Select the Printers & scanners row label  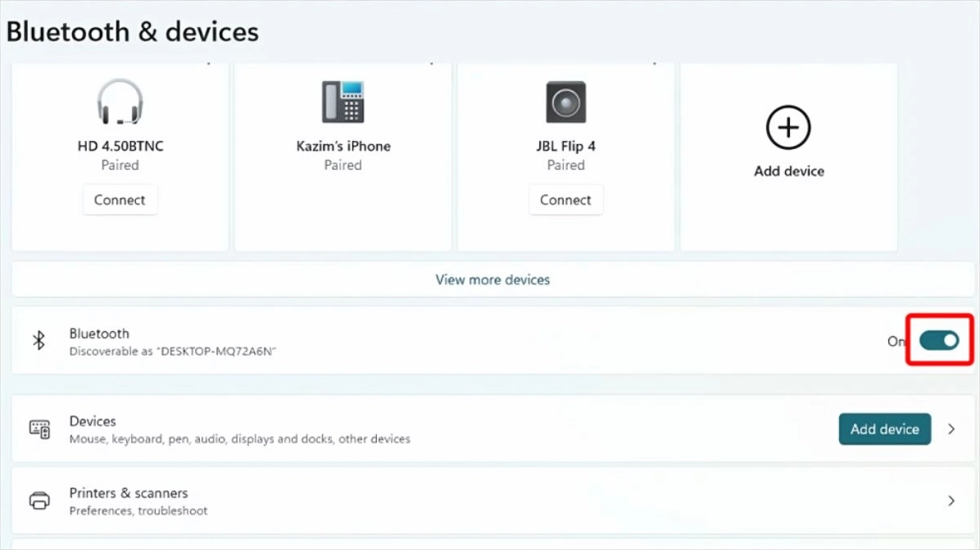(x=129, y=493)
